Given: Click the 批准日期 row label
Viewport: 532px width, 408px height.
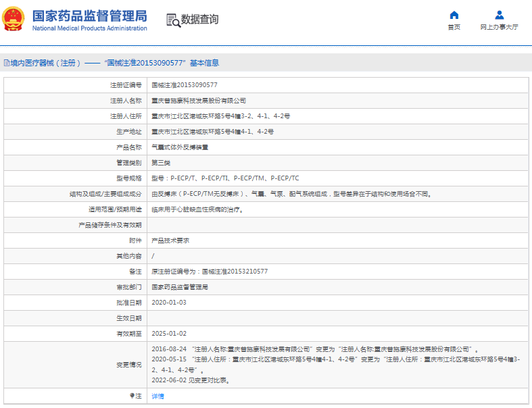Looking at the screenshot, I should [x=129, y=303].
